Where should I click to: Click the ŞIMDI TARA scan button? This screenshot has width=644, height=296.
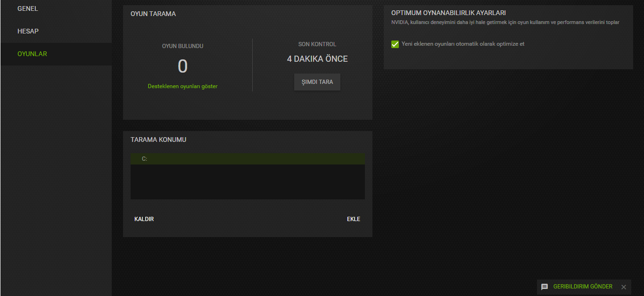coord(317,82)
